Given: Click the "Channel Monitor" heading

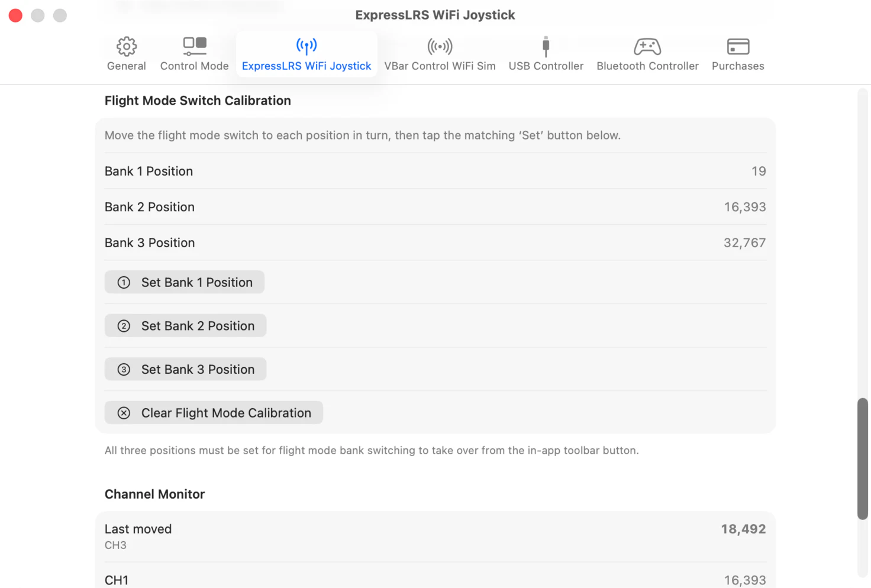Looking at the screenshot, I should click(x=154, y=494).
